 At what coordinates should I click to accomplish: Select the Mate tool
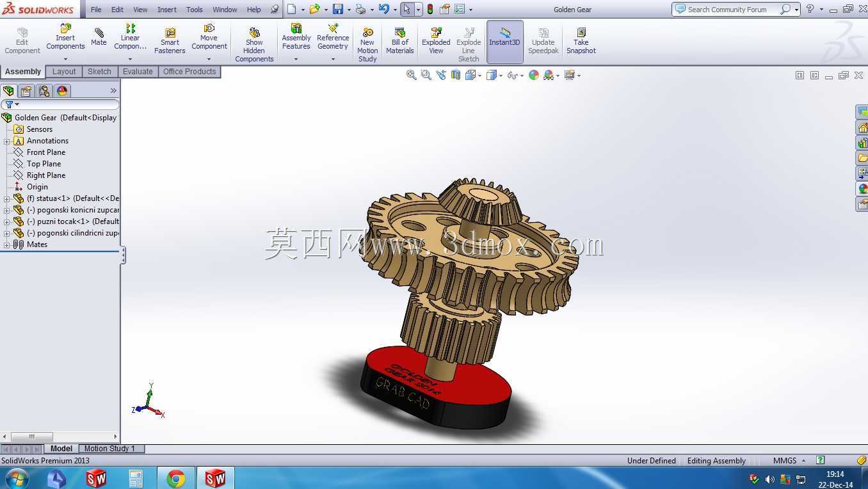pyautogui.click(x=99, y=37)
